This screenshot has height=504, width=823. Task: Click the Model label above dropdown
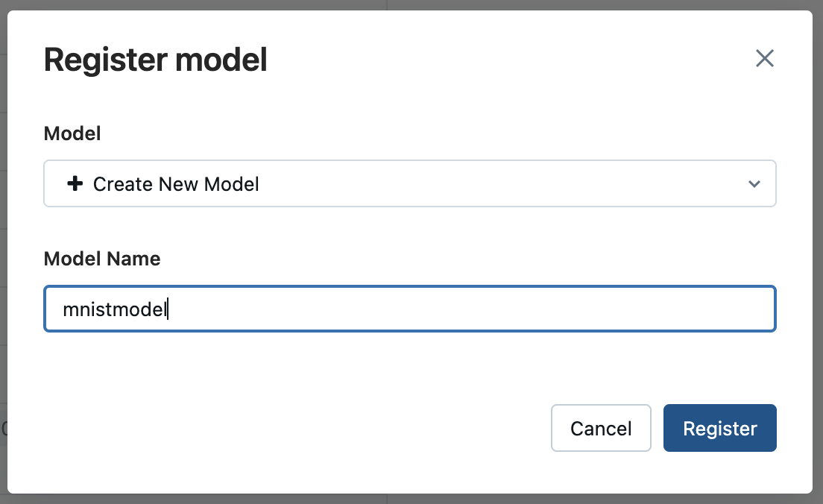pyautogui.click(x=72, y=133)
